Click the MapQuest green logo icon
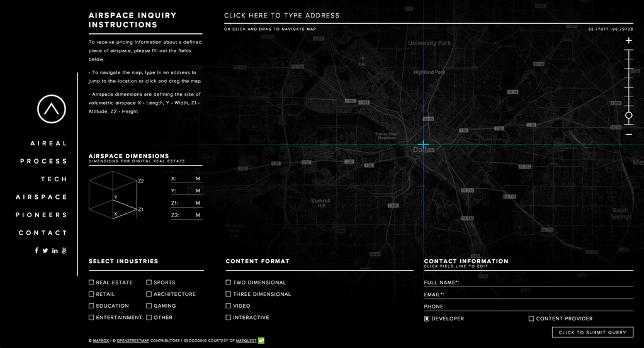 pyautogui.click(x=261, y=340)
